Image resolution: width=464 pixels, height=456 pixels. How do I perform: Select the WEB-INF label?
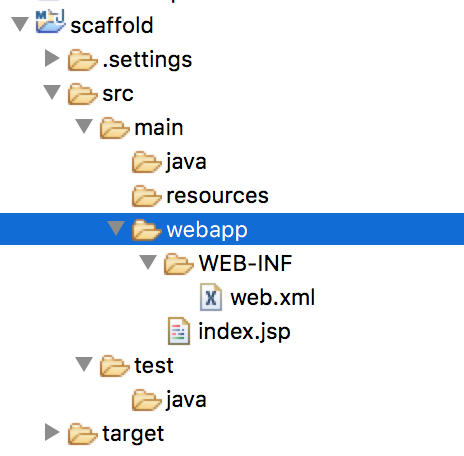[245, 263]
